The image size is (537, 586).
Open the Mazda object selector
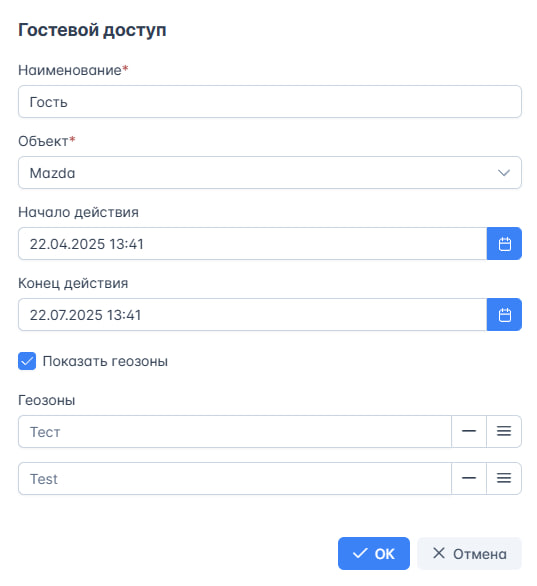(x=270, y=173)
